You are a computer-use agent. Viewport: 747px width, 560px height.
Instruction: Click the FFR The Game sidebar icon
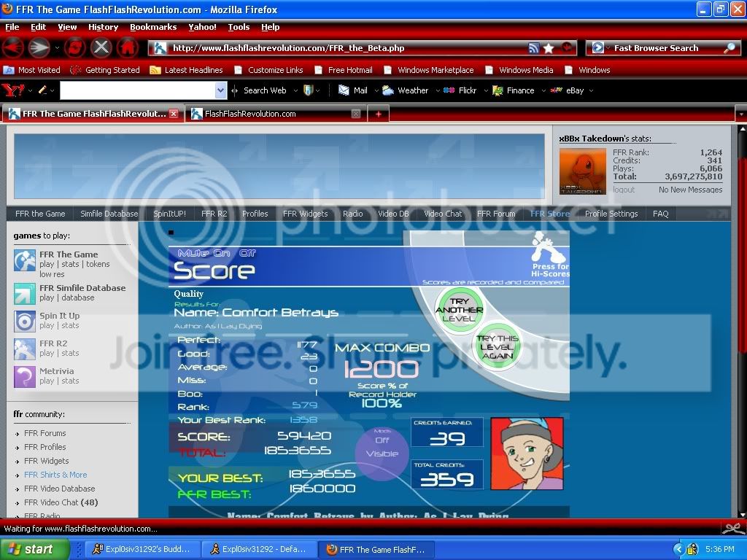point(25,260)
